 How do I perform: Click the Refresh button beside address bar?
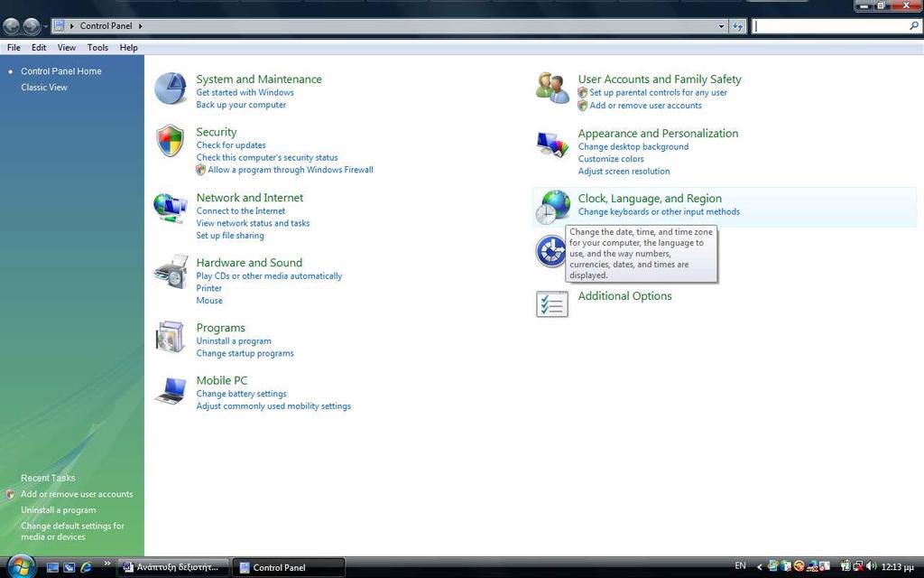coord(738,26)
